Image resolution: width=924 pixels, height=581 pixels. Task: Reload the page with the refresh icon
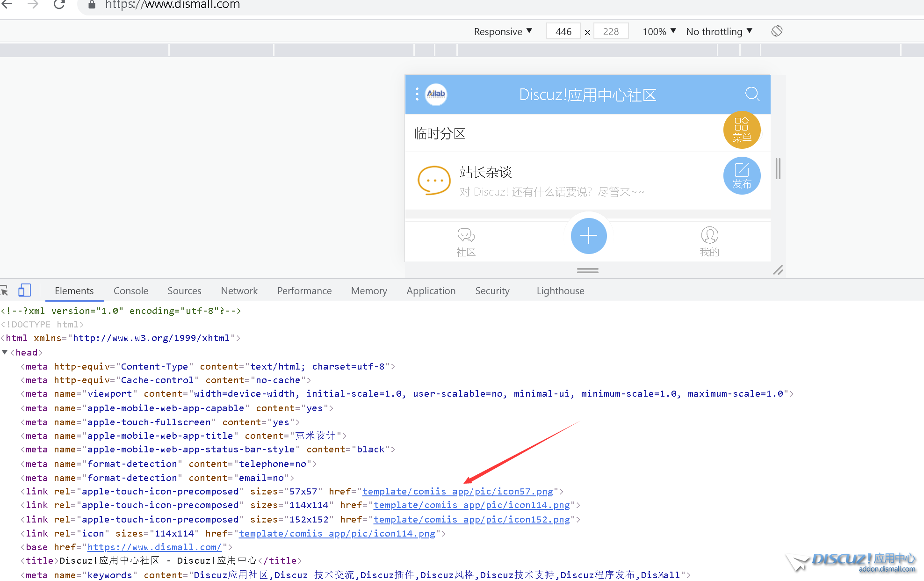59,5
